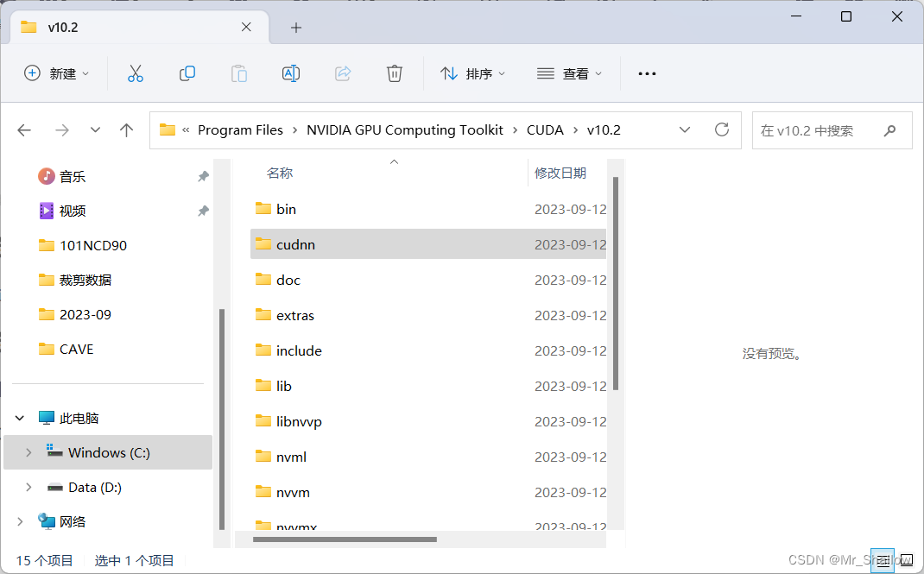The width and height of the screenshot is (924, 574).
Task: Open a new Explorer tab
Action: coord(296,27)
